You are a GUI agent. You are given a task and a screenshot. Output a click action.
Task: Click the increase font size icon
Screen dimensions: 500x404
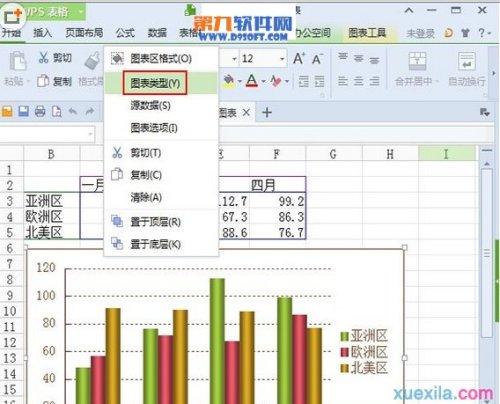[298, 59]
